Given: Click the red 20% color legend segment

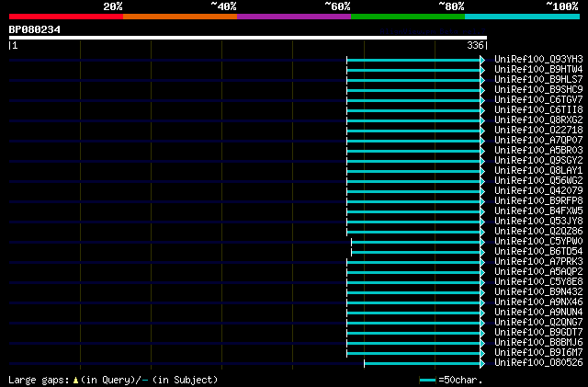Looking at the screenshot, I should click(66, 17).
